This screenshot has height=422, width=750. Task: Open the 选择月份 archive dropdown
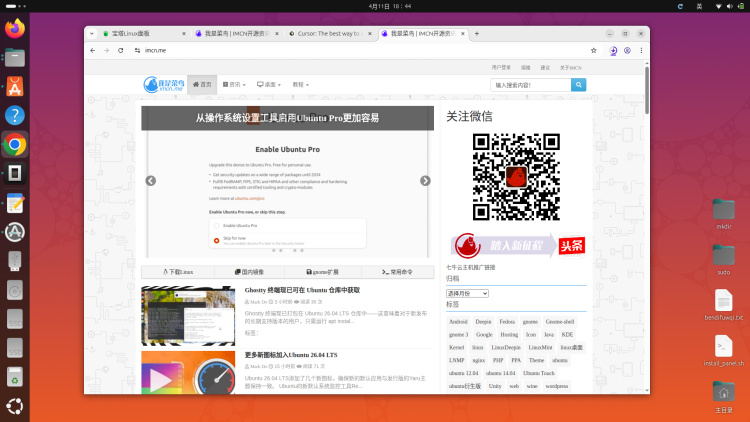[x=467, y=293]
